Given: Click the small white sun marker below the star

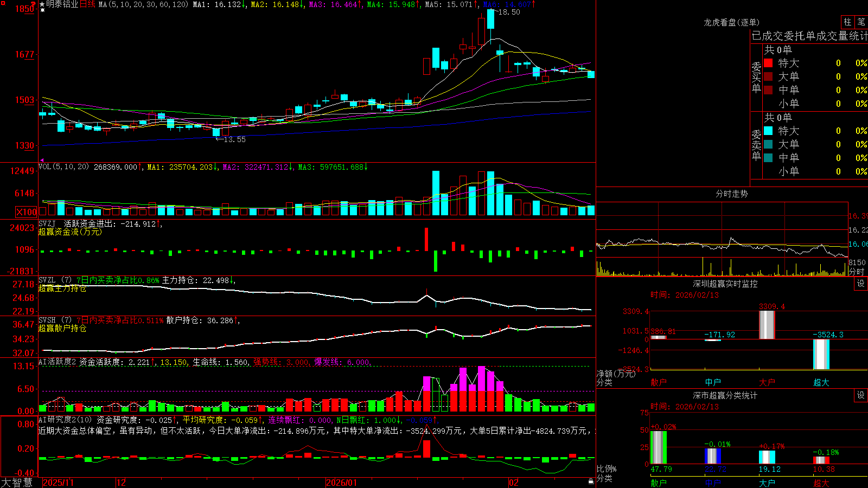Looking at the screenshot, I should coord(42,10).
